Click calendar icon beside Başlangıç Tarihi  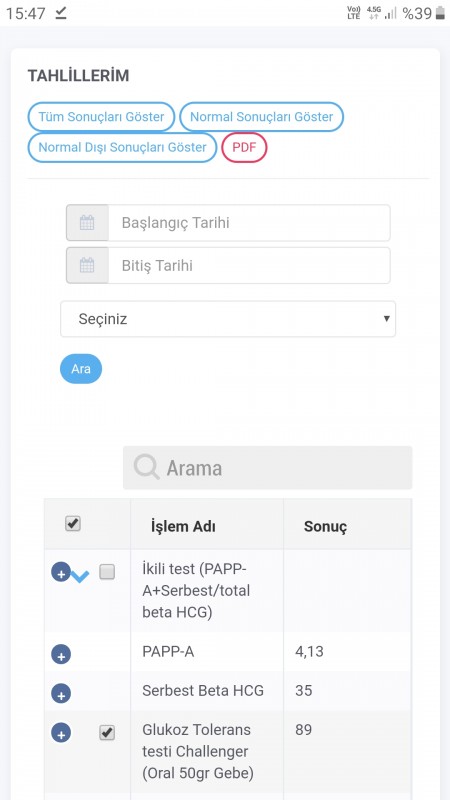(87, 223)
